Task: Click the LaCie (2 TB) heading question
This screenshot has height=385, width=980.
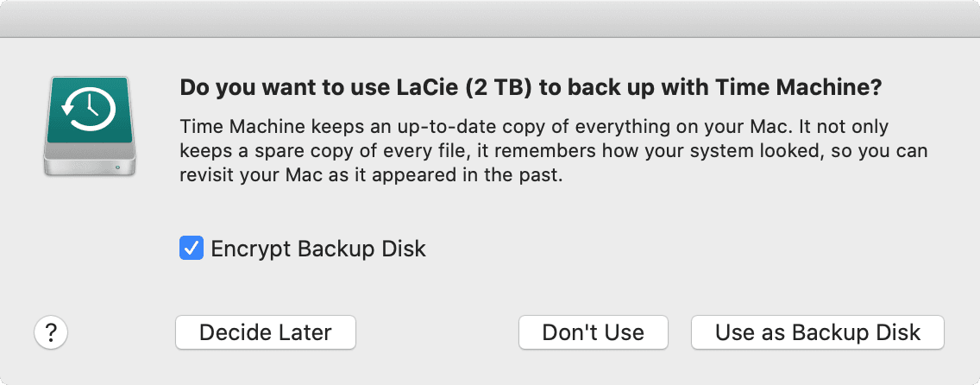Action: pos(531,88)
